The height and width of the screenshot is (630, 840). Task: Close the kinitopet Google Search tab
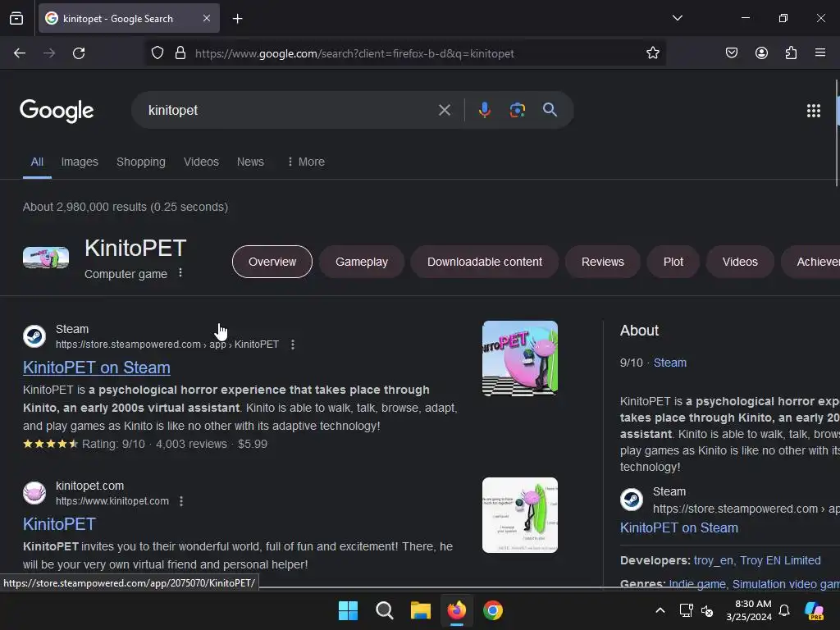[207, 18]
